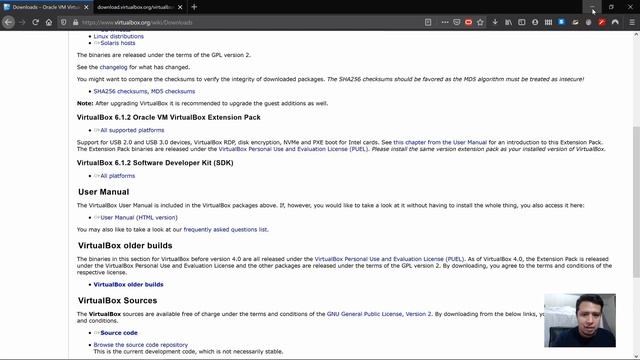This screenshot has height=360, width=640.
Task: Go back to the previous page
Action: click(x=8, y=22)
